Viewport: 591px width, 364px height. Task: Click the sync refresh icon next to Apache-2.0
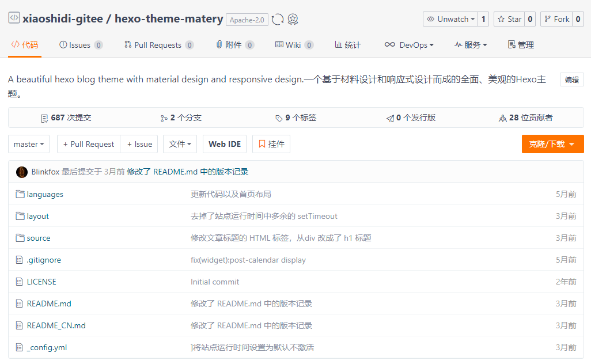278,19
